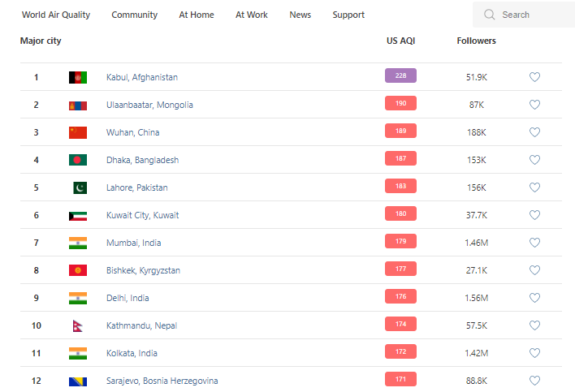Open the Lahore, Pakistan city link
575x392 pixels.
(x=136, y=187)
